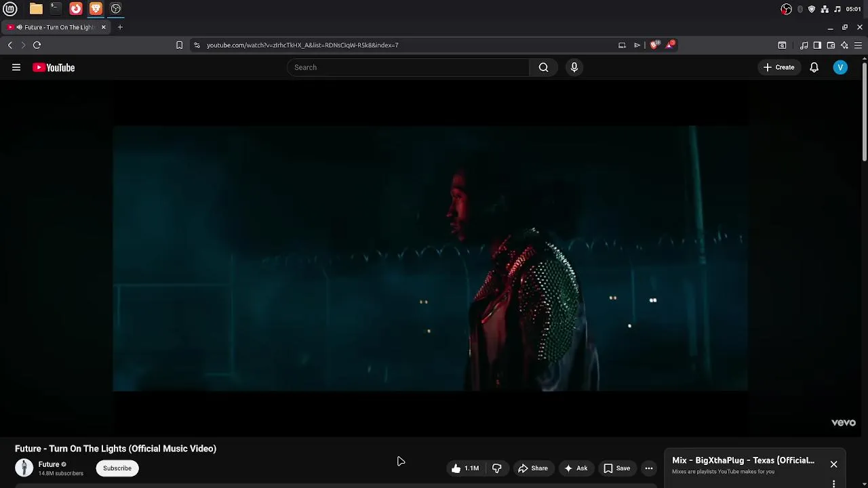The height and width of the screenshot is (488, 868).
Task: Close the Mix - BigXthaPlug playlist panel
Action: 833,464
